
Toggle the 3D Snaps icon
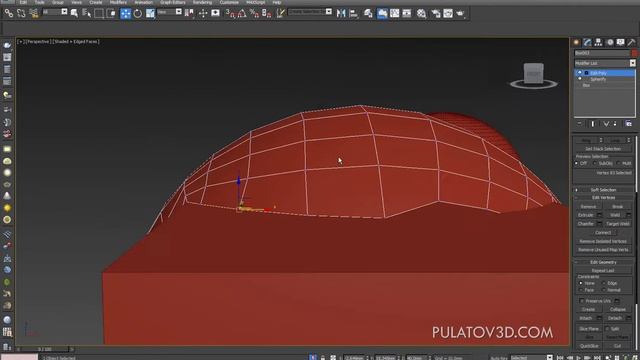pyautogui.click(x=231, y=13)
